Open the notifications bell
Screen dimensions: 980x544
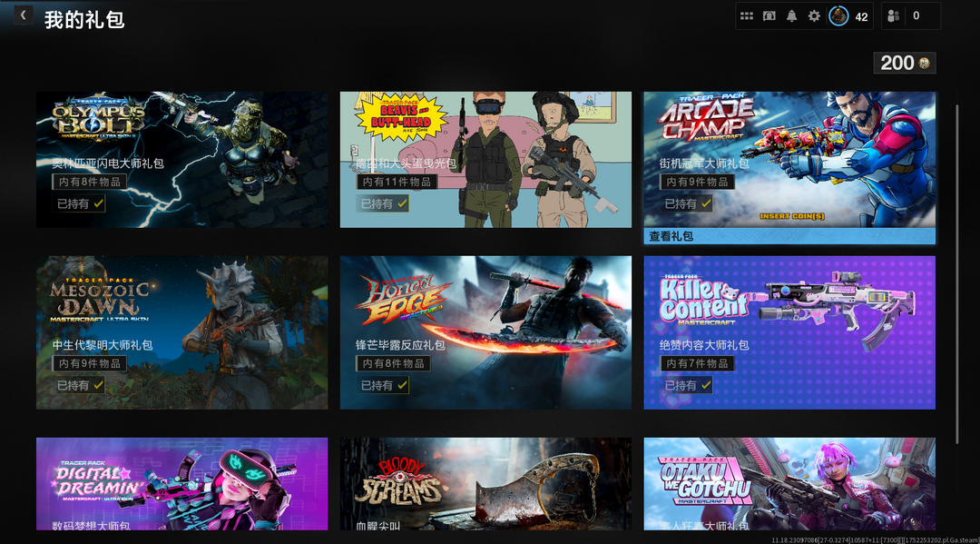(x=791, y=16)
